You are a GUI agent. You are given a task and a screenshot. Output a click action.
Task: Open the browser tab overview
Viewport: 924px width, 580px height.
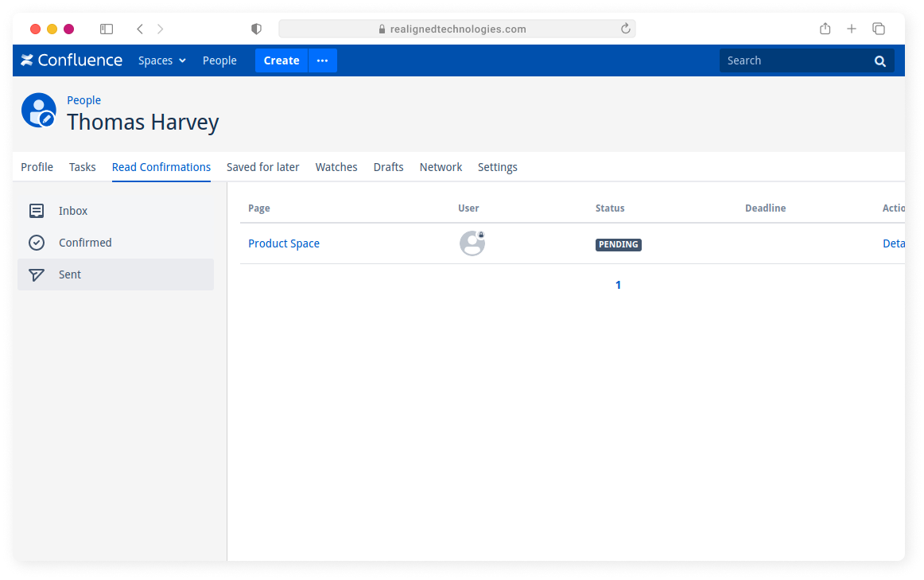(879, 29)
